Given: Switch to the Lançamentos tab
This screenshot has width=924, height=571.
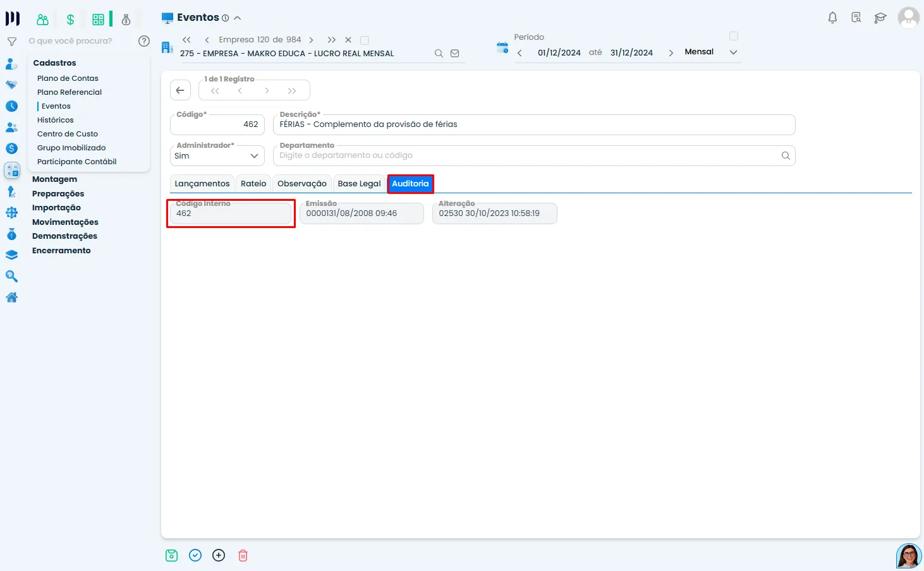Looking at the screenshot, I should pyautogui.click(x=202, y=184).
